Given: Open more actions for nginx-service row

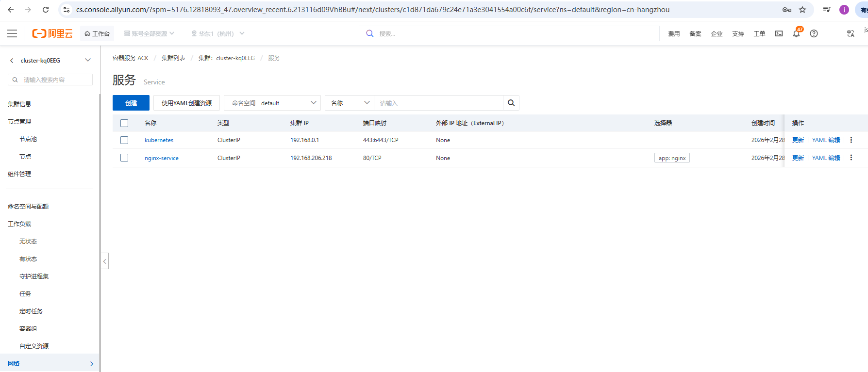Looking at the screenshot, I should 851,158.
